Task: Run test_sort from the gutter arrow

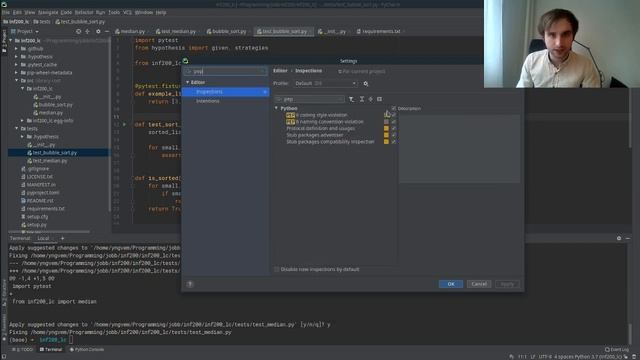Action: coord(124,124)
